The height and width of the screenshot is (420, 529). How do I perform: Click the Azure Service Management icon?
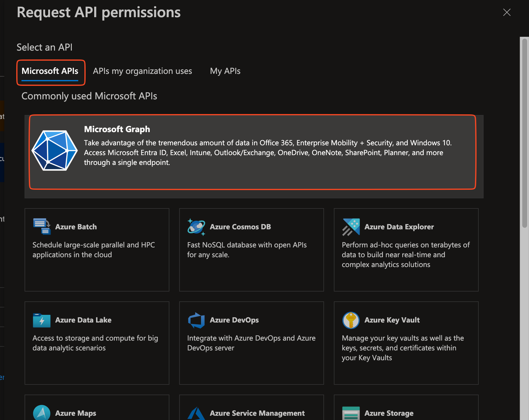point(196,413)
